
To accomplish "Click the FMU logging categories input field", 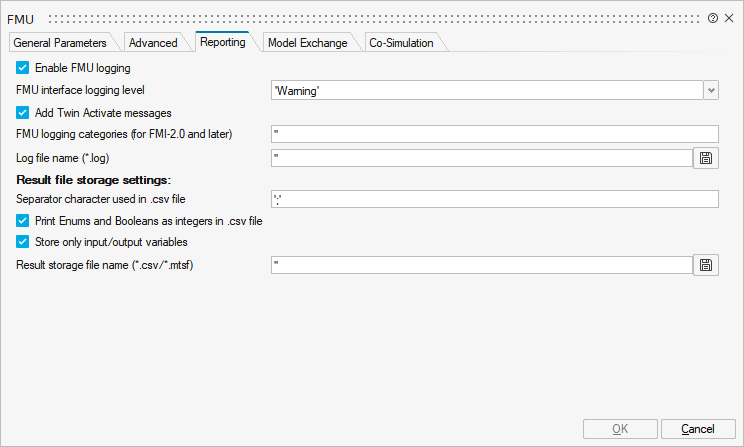I will point(494,134).
